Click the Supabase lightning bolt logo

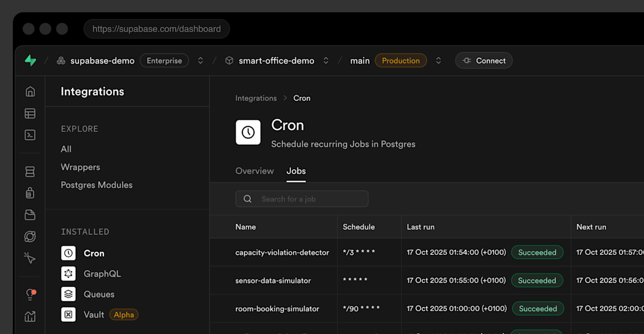tap(31, 61)
